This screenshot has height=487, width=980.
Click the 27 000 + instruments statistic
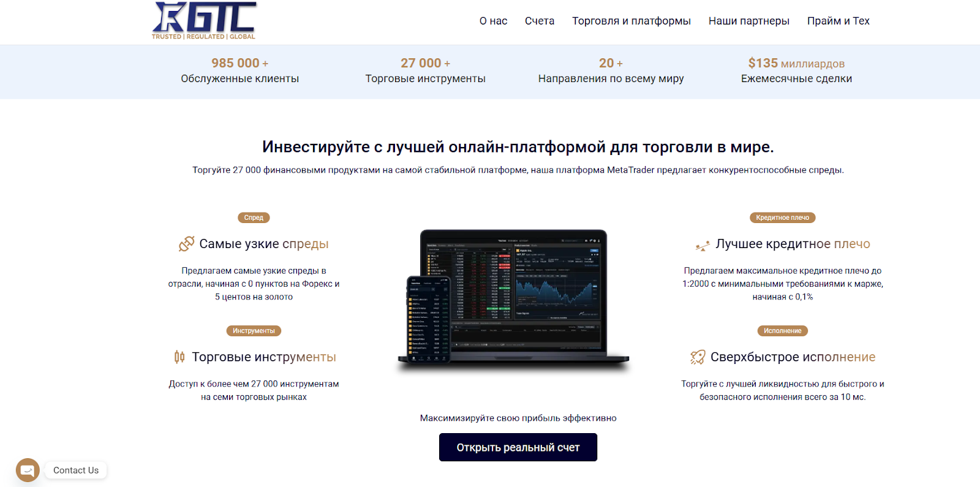(426, 63)
